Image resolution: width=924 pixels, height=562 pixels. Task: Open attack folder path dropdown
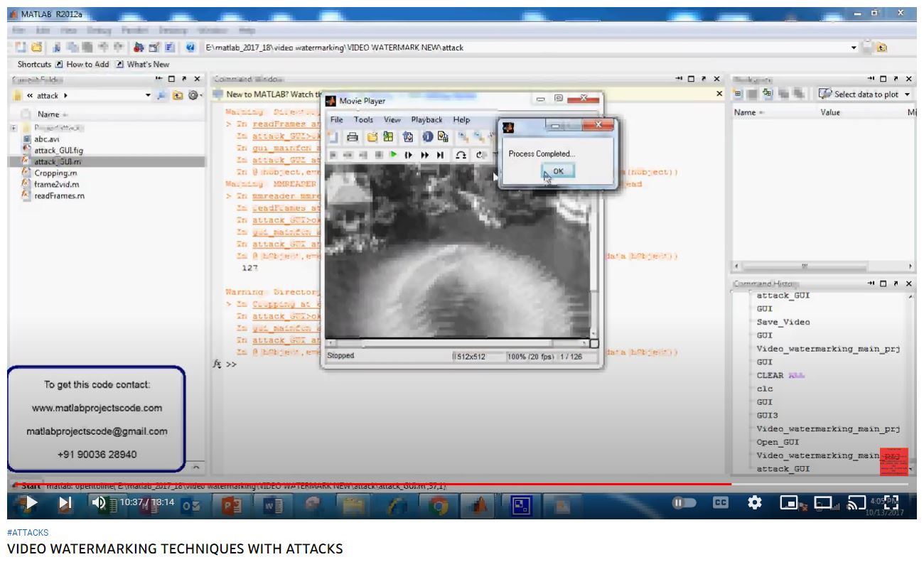click(149, 95)
